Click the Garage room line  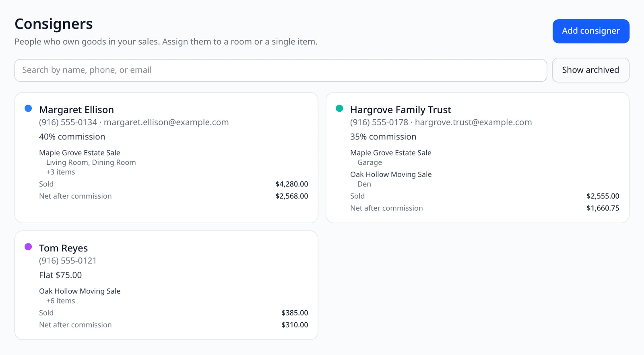pos(370,162)
